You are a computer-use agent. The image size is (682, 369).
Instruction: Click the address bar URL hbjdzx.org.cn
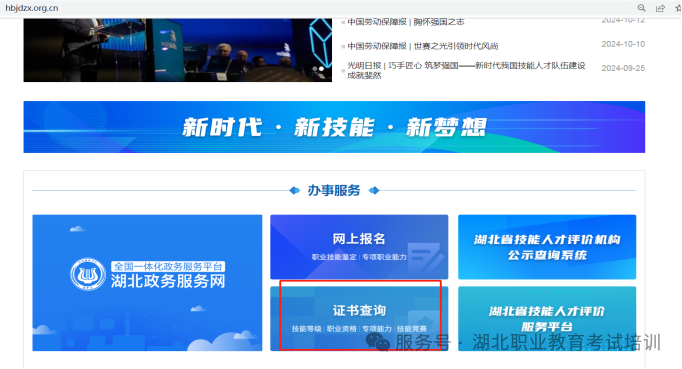(x=32, y=8)
